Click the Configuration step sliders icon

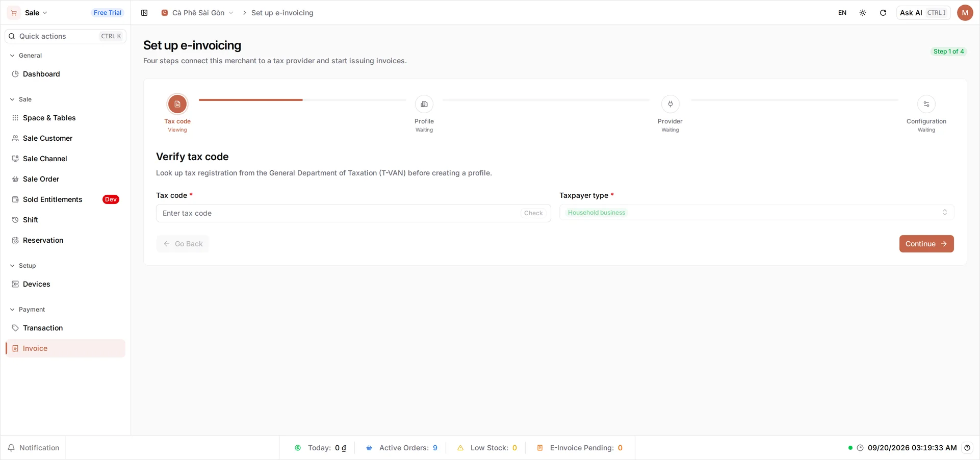coord(926,104)
